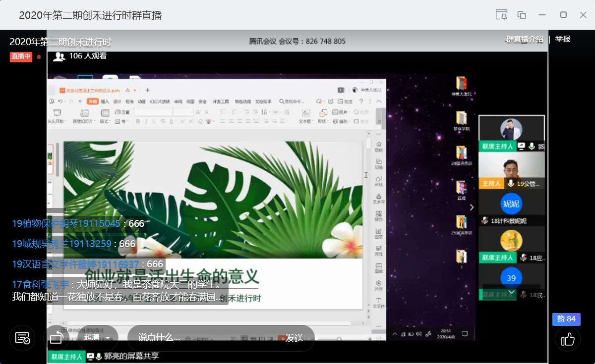The width and height of the screenshot is (595, 364).
Task: Open the 超清 video quality dropdown
Action: click(x=98, y=338)
